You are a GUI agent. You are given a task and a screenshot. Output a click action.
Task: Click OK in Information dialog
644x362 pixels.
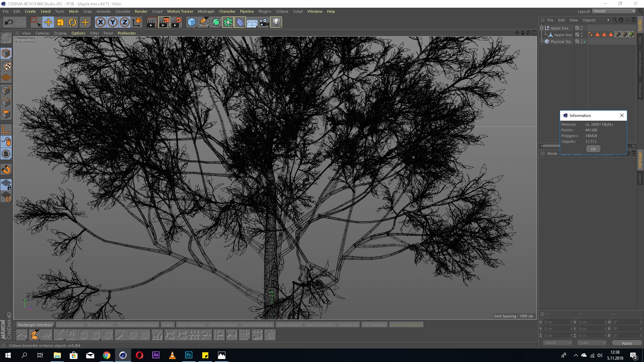[x=593, y=149]
